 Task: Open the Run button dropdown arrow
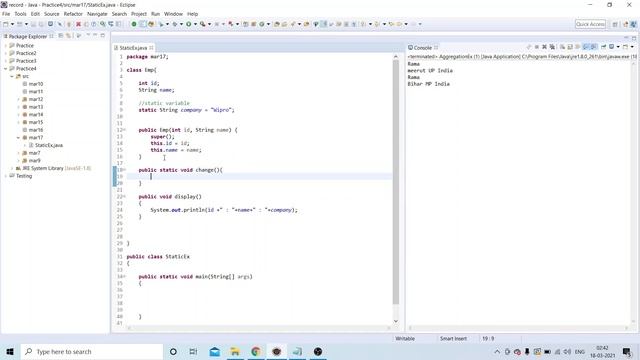tap(195, 24)
